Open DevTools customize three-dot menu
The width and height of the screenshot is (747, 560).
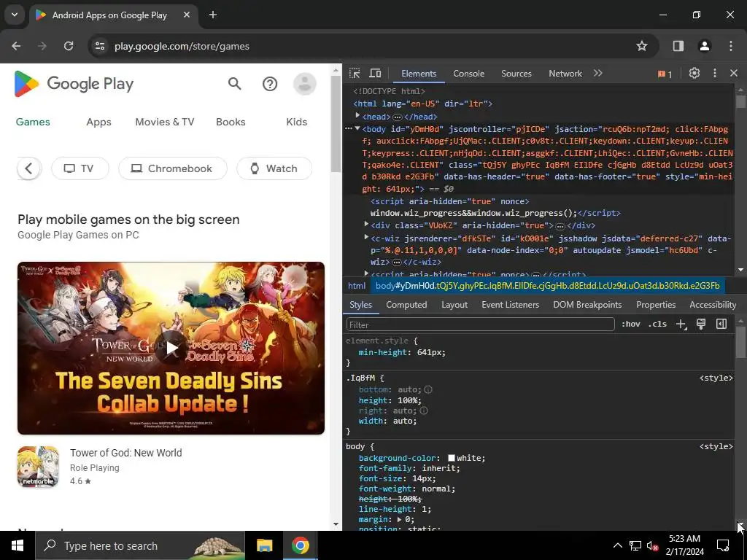point(715,74)
